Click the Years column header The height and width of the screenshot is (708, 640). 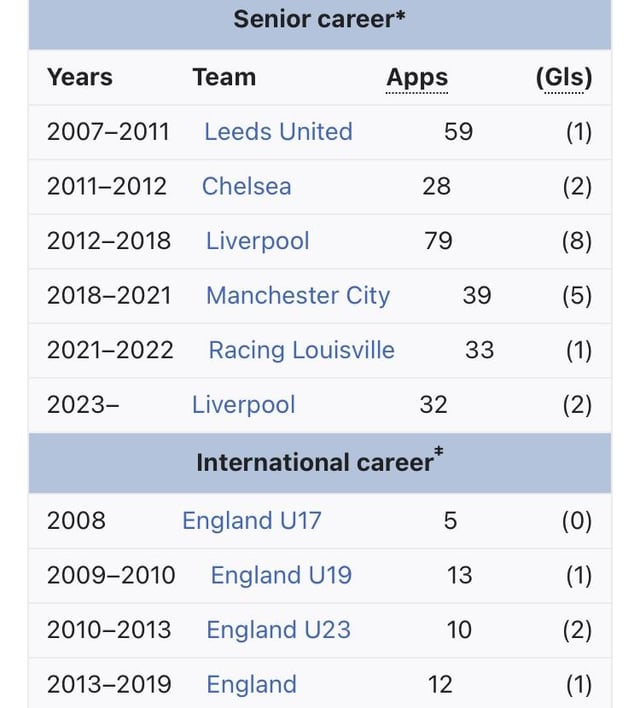pyautogui.click(x=80, y=78)
